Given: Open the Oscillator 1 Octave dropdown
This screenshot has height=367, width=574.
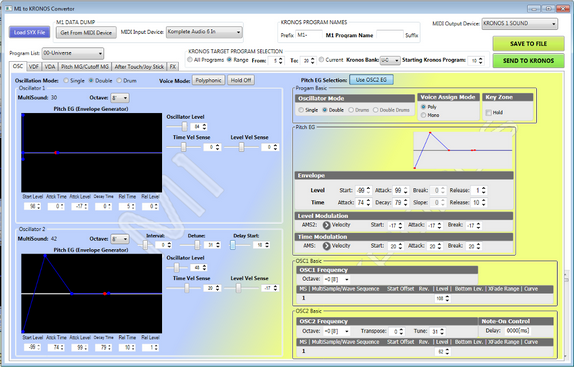Looking at the screenshot, I should point(120,98).
